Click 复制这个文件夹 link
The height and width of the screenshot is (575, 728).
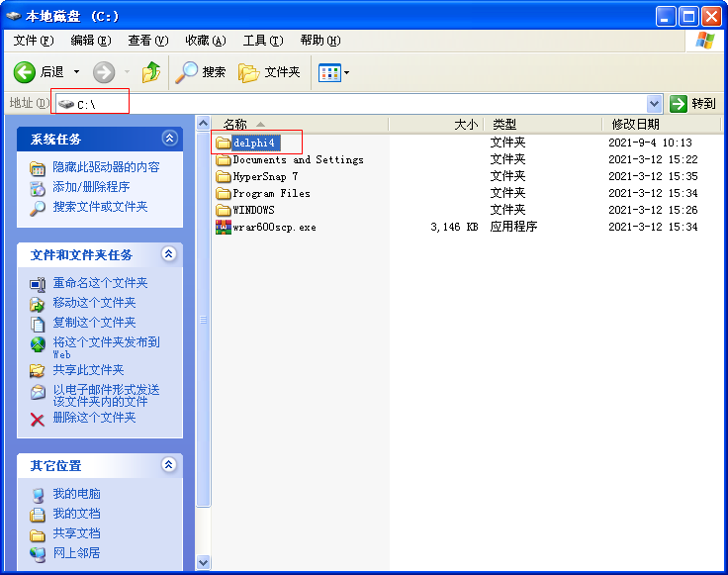click(94, 323)
